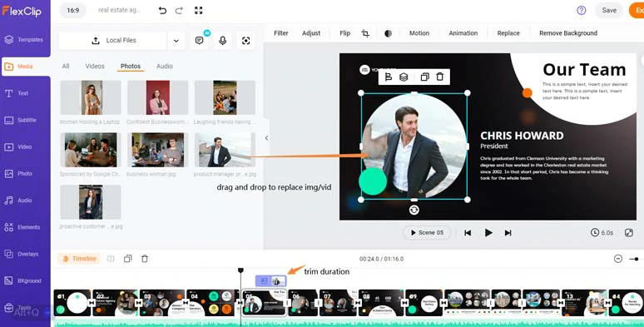Switch to the All media tab

coord(66,66)
